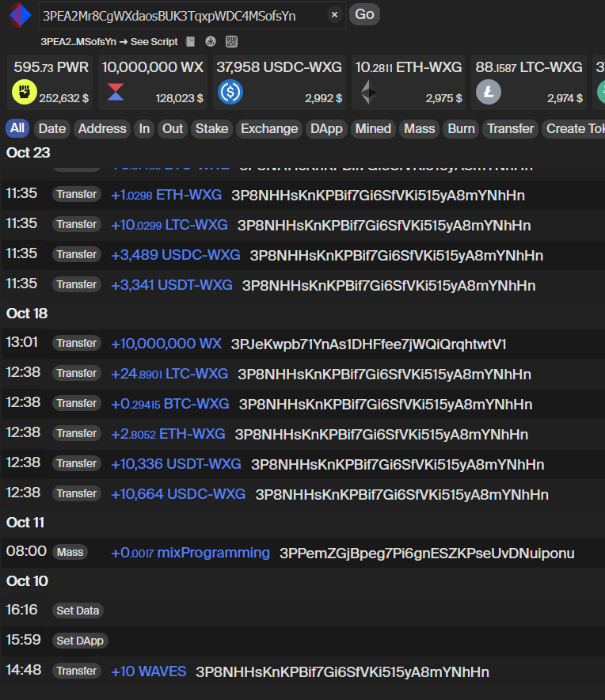Click the Set DApp badge at 15:59
This screenshot has height=700, width=605.
[80, 641]
